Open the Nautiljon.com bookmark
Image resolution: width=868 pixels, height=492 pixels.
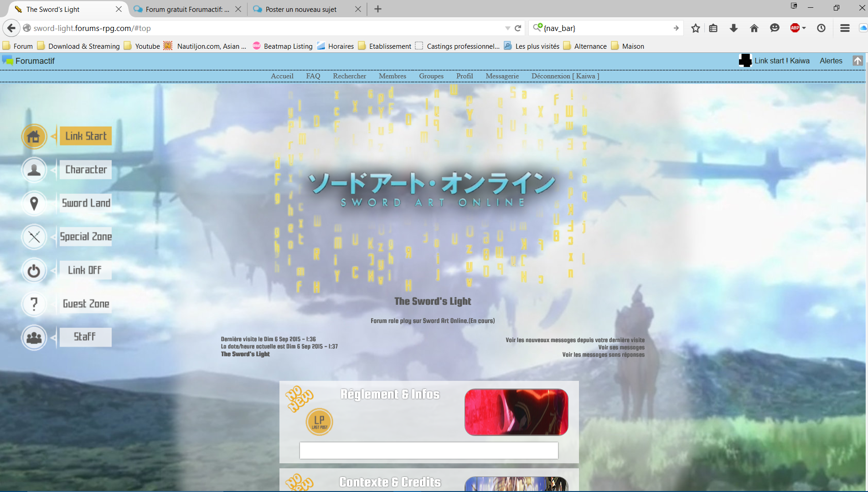pos(205,46)
